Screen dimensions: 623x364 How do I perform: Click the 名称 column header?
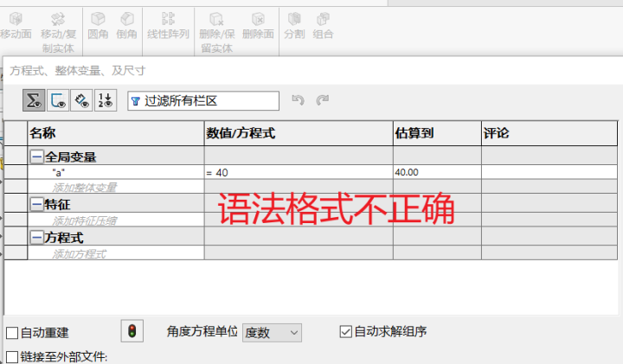click(x=116, y=133)
